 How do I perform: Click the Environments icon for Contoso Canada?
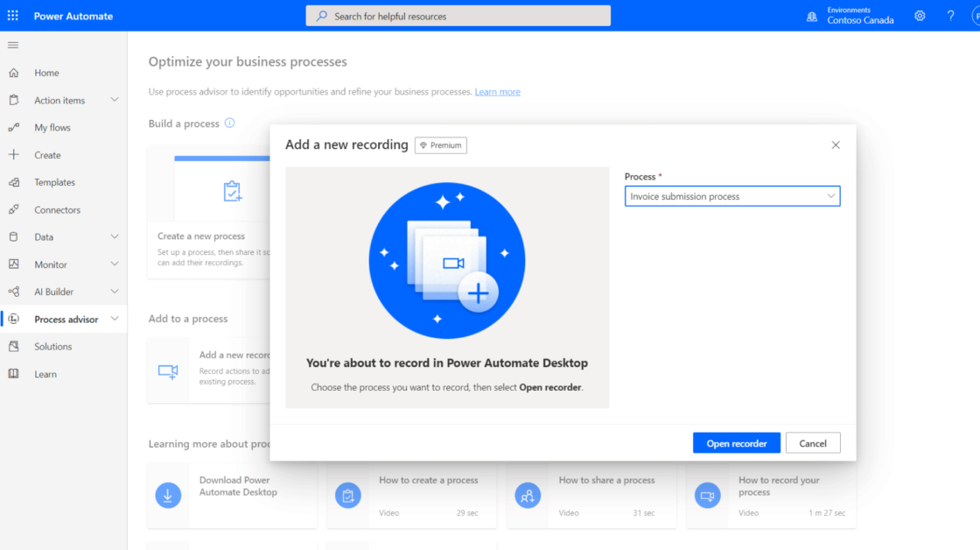(812, 16)
